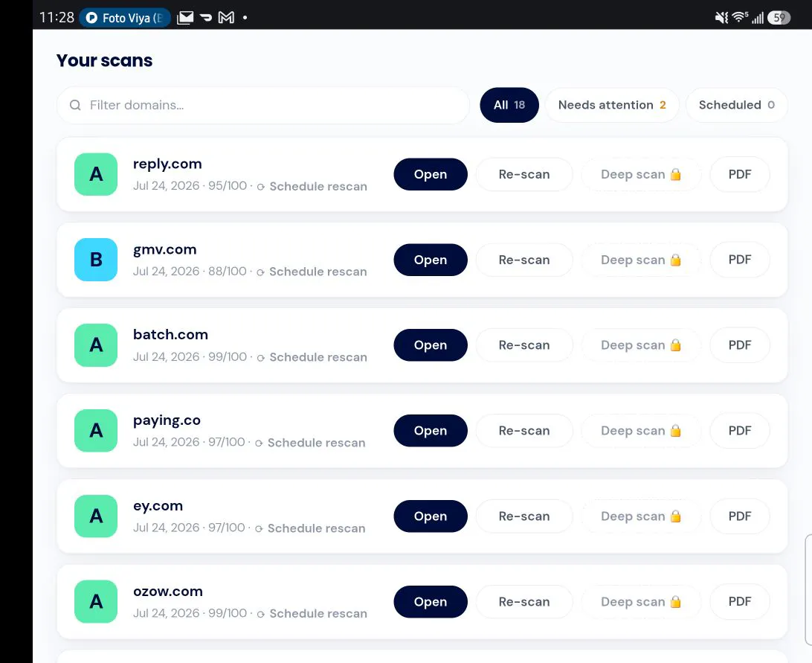
Task: Click the search magnifier icon in filter box
Action: pyautogui.click(x=75, y=105)
